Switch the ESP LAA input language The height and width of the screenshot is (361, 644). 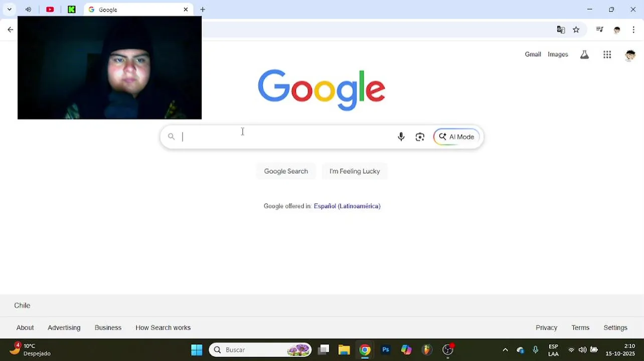point(553,350)
